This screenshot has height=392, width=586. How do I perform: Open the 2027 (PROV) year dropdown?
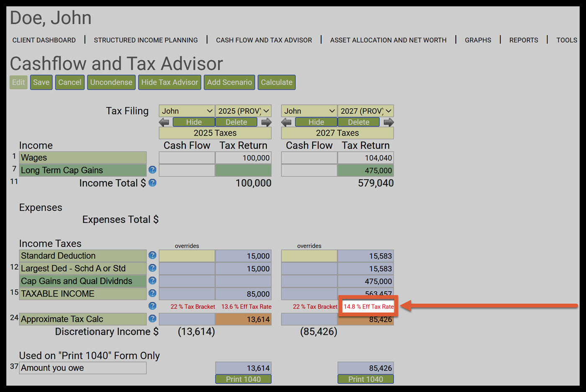click(366, 111)
